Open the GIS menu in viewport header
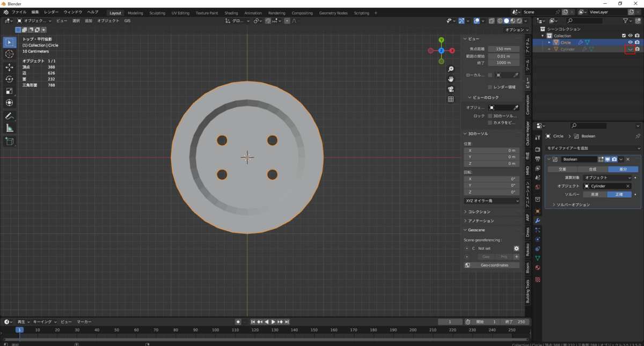This screenshot has width=644, height=346. [127, 20]
